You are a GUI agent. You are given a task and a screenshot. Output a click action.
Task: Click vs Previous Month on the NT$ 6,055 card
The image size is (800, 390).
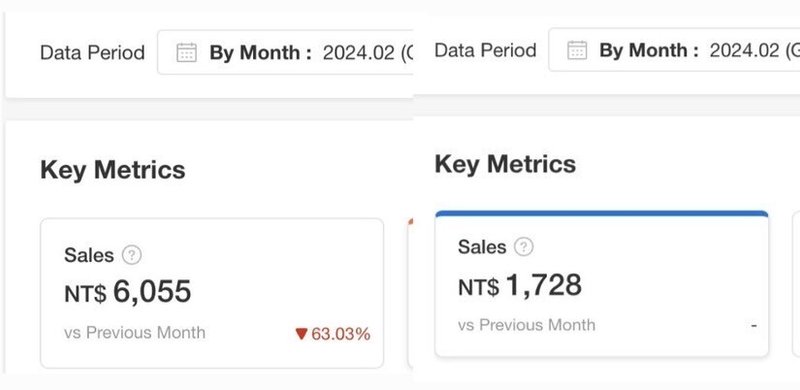[x=135, y=332]
